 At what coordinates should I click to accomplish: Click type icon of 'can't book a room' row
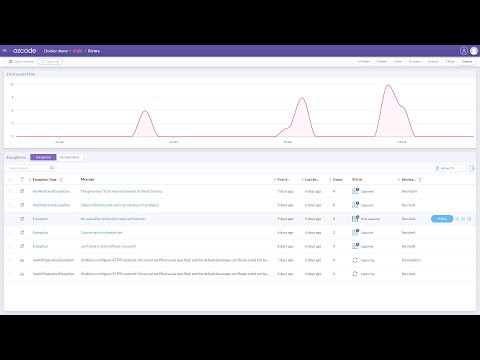coord(22,246)
